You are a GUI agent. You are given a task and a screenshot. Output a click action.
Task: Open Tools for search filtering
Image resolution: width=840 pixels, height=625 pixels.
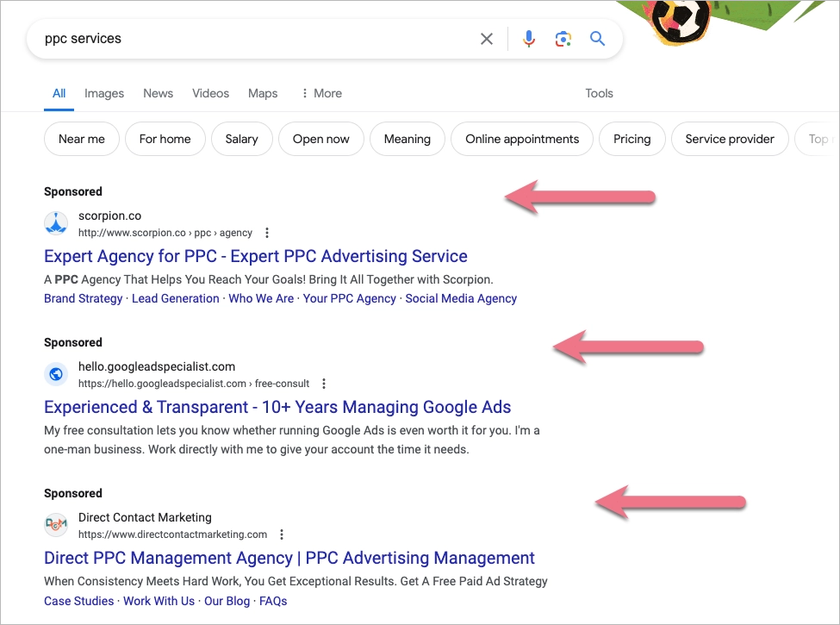599,93
